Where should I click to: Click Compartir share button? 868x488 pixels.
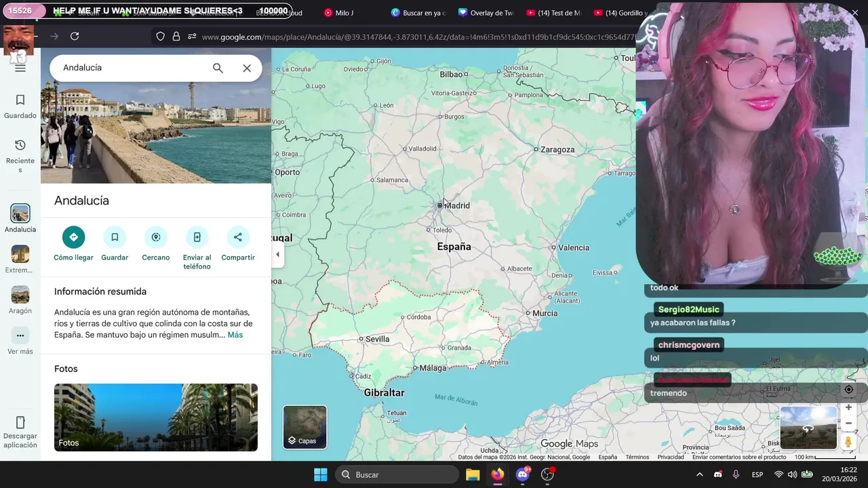(238, 244)
